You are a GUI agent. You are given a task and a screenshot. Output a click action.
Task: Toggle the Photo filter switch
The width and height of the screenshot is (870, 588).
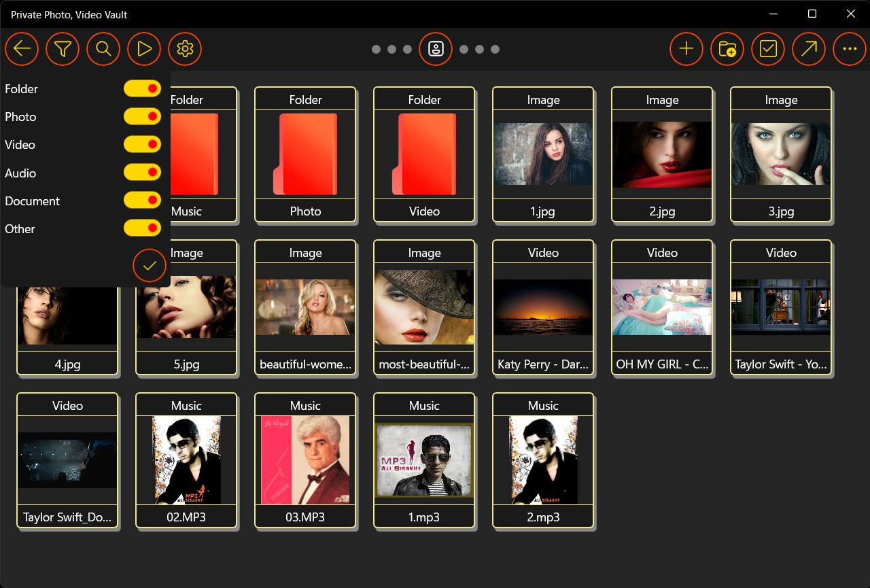point(142,116)
